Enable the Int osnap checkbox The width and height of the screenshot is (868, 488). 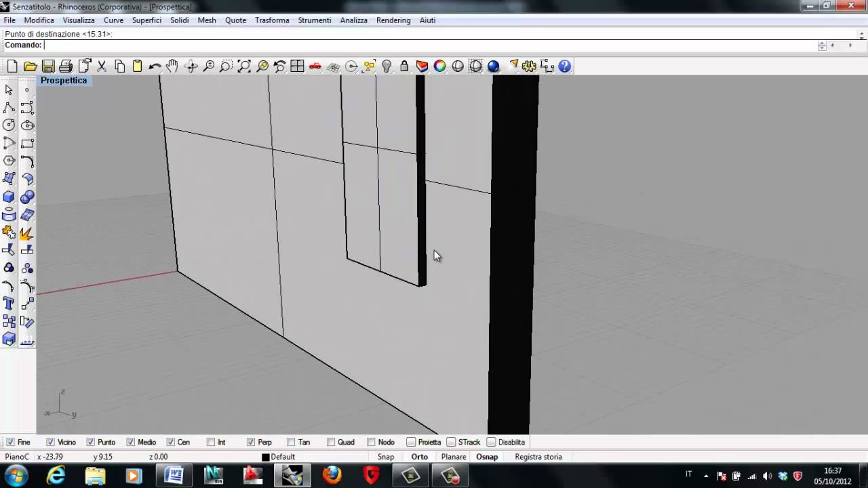(x=210, y=442)
